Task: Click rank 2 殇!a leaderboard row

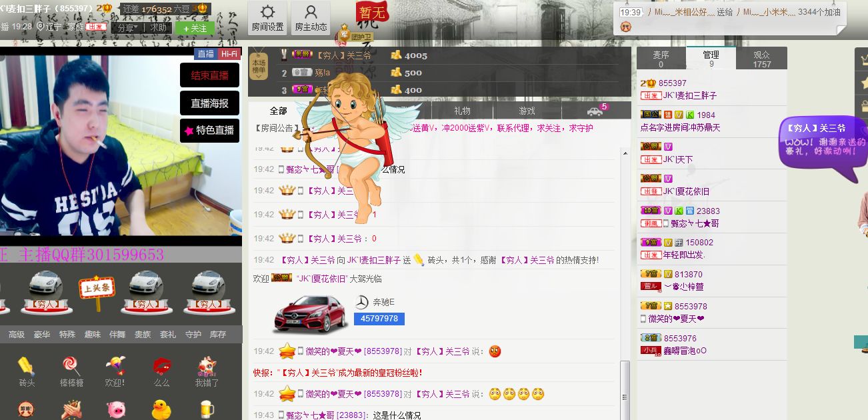Action: coord(440,73)
